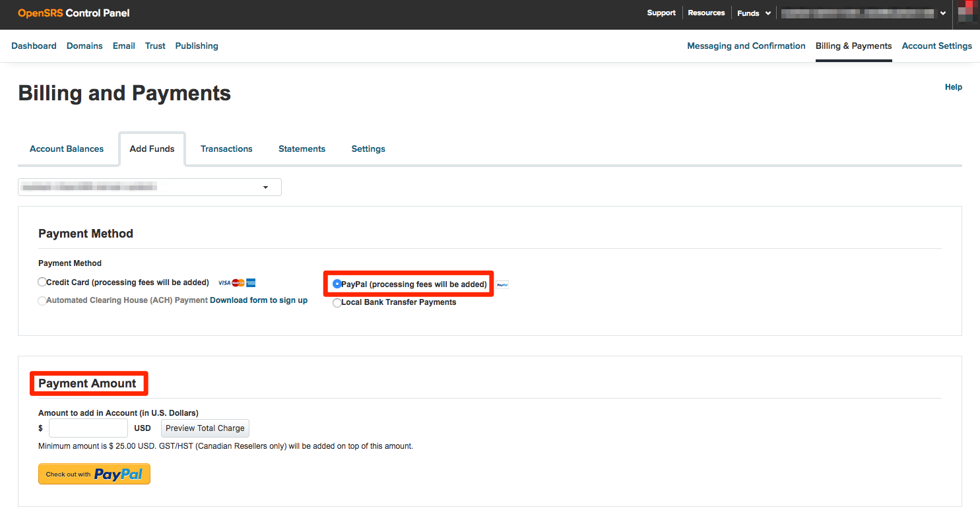Open the Trust menu item
Screen dimensions: 980x528
[155, 46]
